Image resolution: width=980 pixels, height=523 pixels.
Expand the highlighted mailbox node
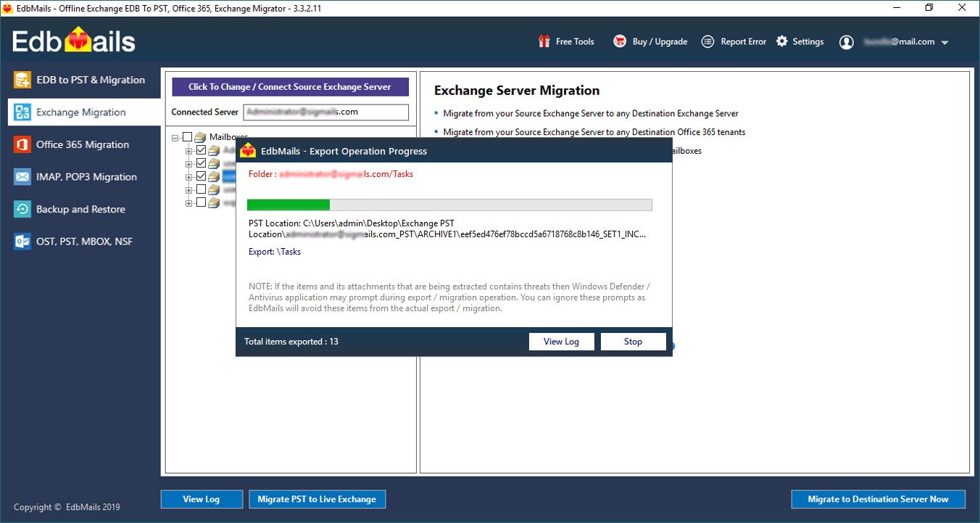(189, 176)
